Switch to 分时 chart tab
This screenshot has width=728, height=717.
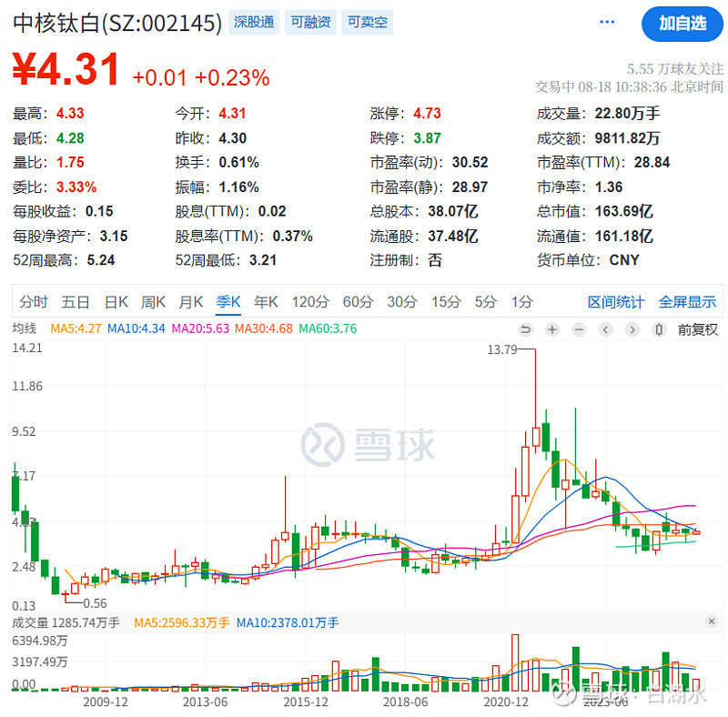click(x=34, y=302)
